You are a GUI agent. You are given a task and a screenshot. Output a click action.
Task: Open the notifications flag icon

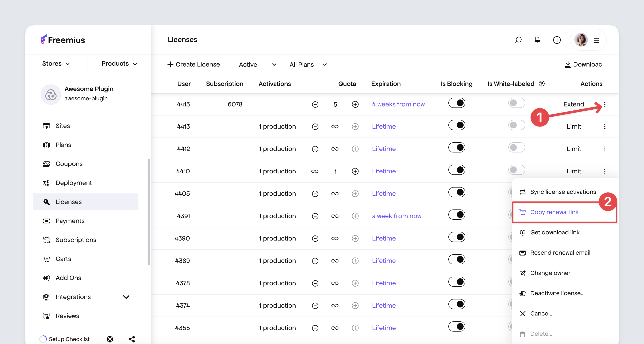tap(537, 40)
